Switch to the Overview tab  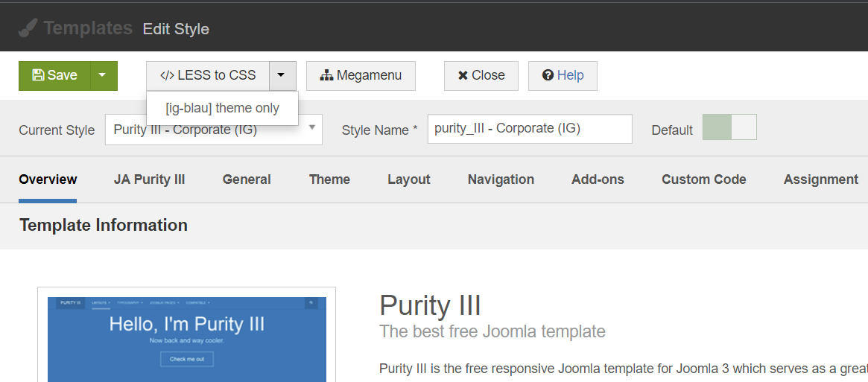point(48,179)
